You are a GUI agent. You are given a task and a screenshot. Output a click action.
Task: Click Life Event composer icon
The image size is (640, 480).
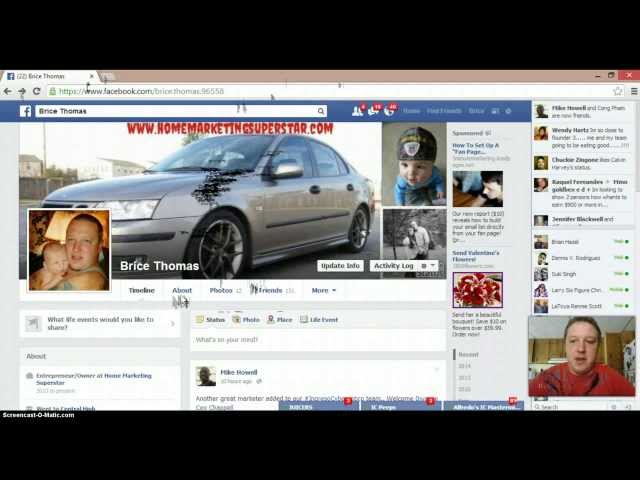click(304, 320)
